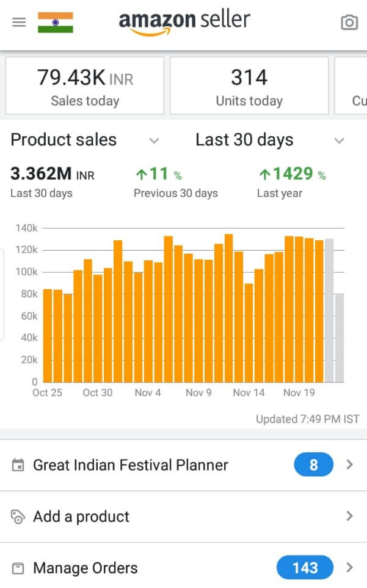The width and height of the screenshot is (367, 588).
Task: Tap the India flag marketplace icon
Action: point(55,22)
